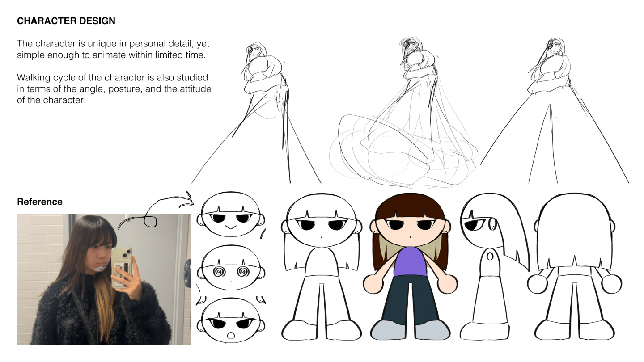Select the smirking face expression head
The image size is (644, 362).
[230, 217]
